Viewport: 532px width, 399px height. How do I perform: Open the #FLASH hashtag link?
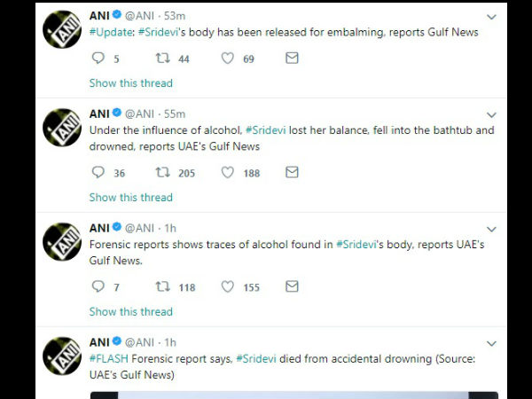[x=108, y=358]
